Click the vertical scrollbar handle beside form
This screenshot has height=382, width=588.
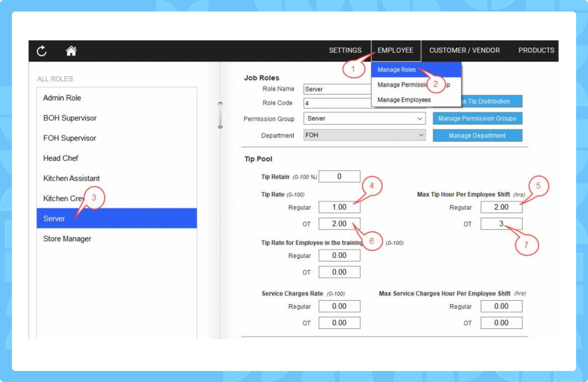(x=220, y=115)
